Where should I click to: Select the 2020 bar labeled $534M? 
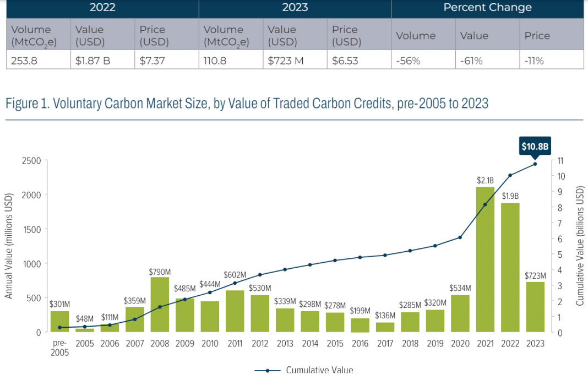coord(460,313)
